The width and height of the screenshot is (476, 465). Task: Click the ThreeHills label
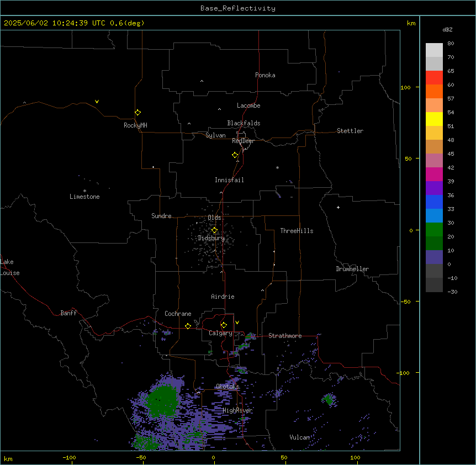[x=297, y=231]
